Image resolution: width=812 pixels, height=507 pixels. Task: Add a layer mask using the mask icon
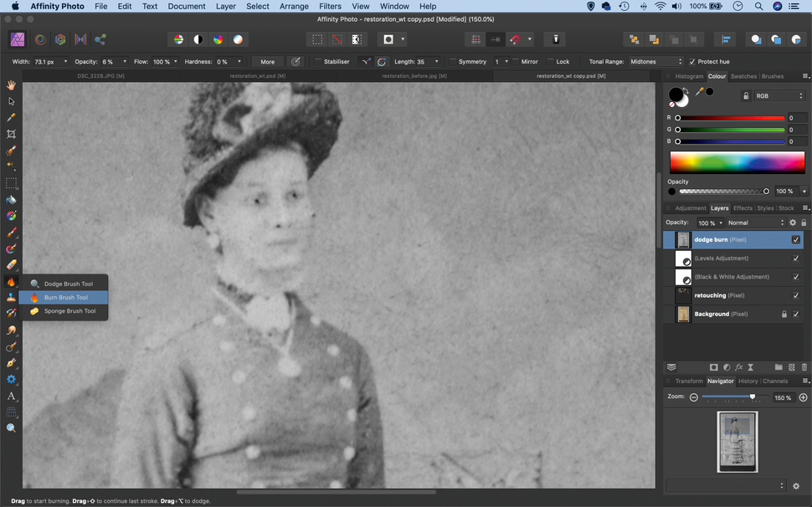click(x=713, y=366)
